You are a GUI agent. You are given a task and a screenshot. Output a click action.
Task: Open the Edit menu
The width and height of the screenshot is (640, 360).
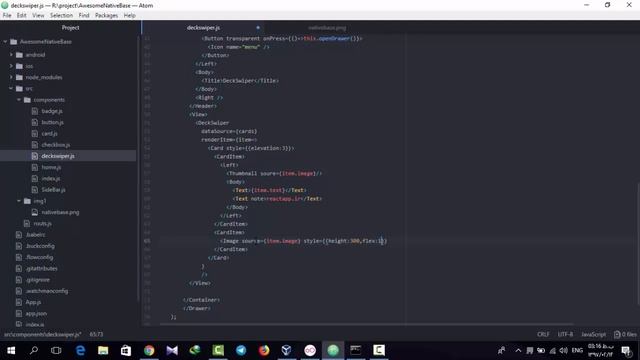coord(22,15)
